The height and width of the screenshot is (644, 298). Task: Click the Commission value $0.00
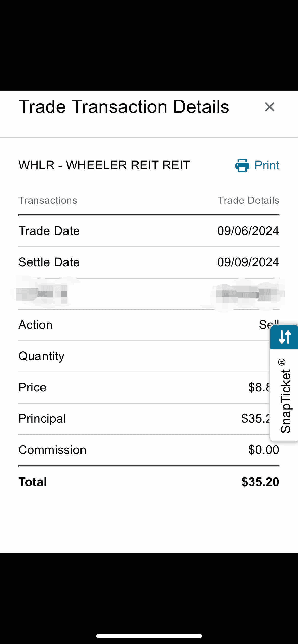[264, 450]
